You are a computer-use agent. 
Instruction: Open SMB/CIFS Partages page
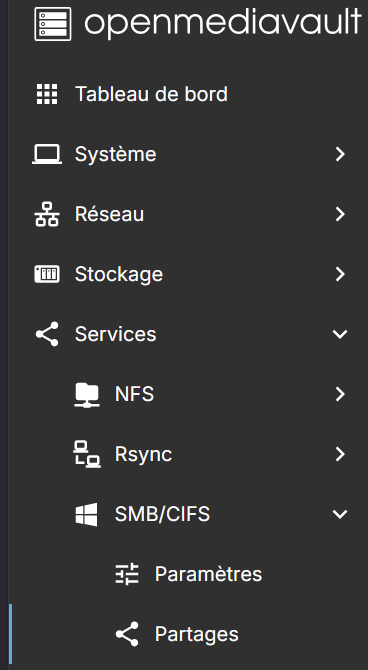click(x=197, y=635)
